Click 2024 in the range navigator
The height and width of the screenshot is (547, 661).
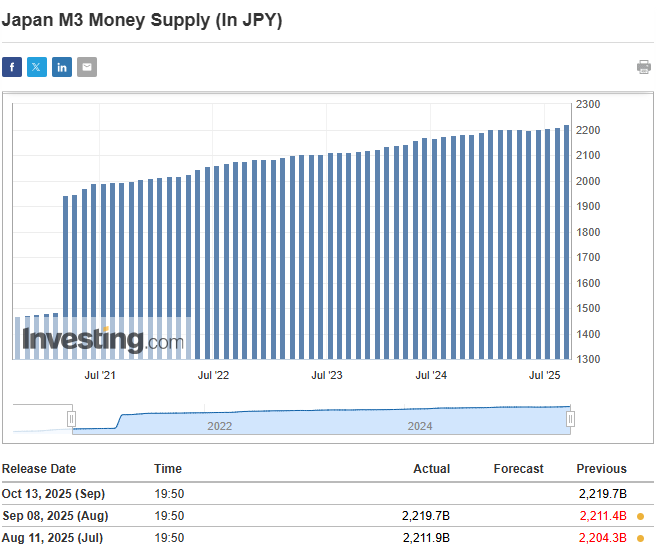(x=420, y=426)
